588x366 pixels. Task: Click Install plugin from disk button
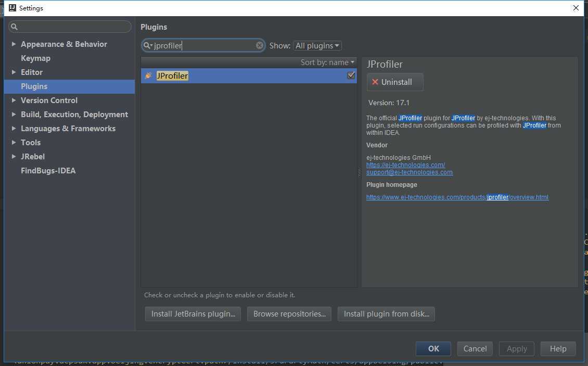(x=386, y=314)
